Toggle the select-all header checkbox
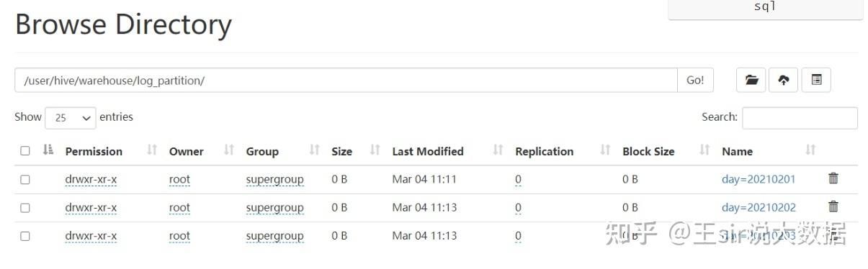Viewport: 868px width, 269px height. (x=25, y=151)
